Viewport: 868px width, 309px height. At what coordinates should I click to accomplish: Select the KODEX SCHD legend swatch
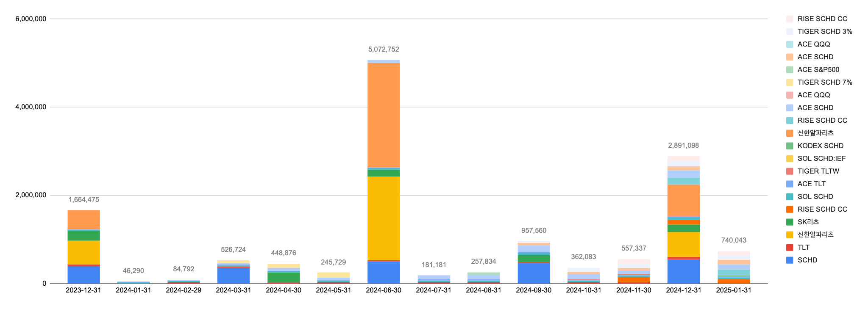[790, 146]
